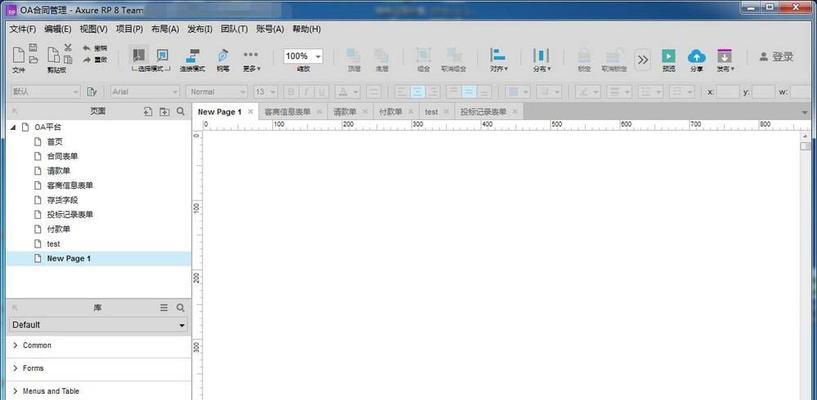Viewport: 817px width, 400px height.
Task: Open the font color picker
Action: [348, 92]
